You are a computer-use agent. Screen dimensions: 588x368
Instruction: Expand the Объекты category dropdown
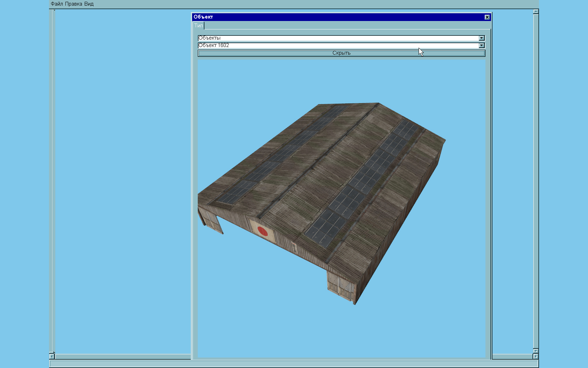pos(482,38)
